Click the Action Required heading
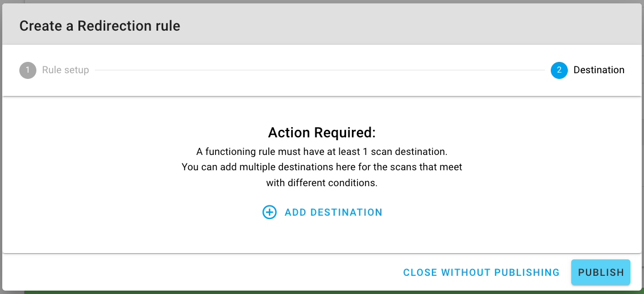This screenshot has height=294, width=644. [x=322, y=133]
